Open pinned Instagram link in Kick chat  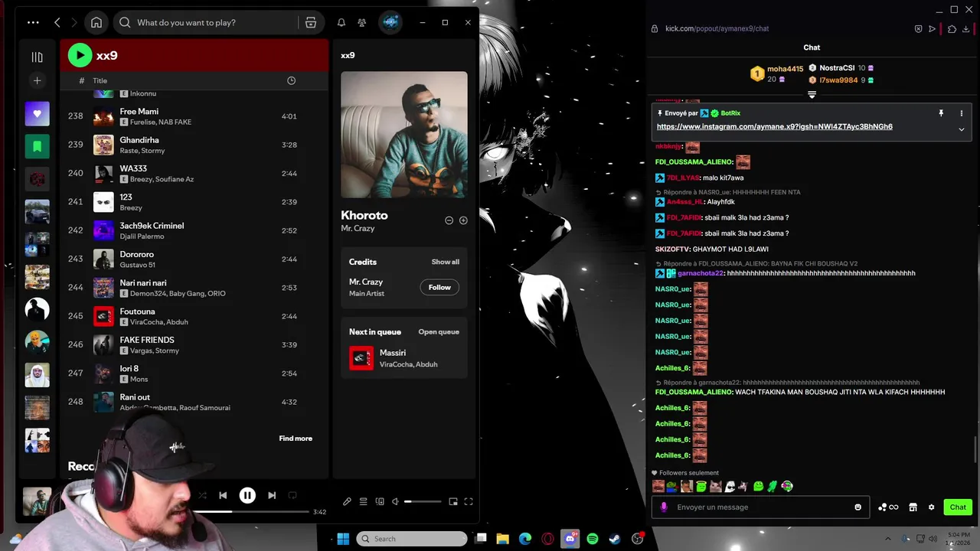774,126
